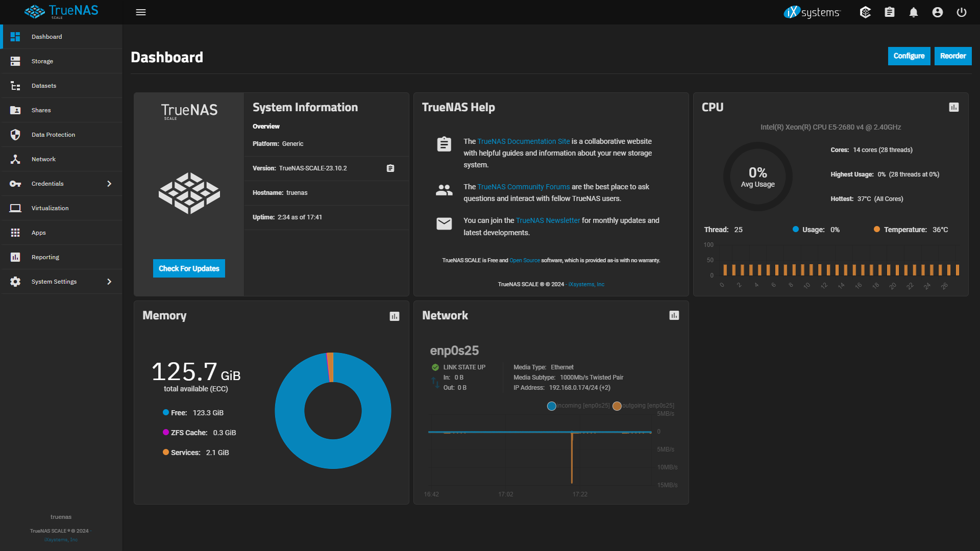
Task: Open the TrueCommand status icon
Action: pos(865,12)
